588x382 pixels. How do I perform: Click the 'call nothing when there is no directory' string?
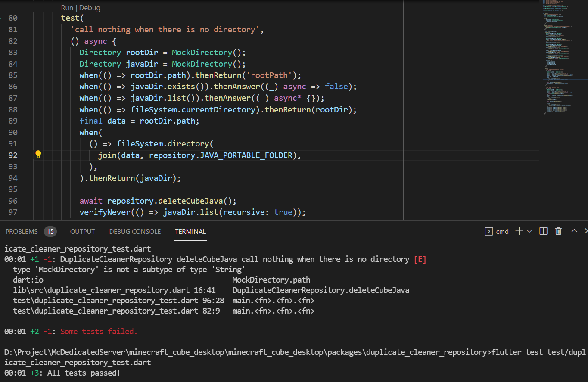click(x=165, y=30)
